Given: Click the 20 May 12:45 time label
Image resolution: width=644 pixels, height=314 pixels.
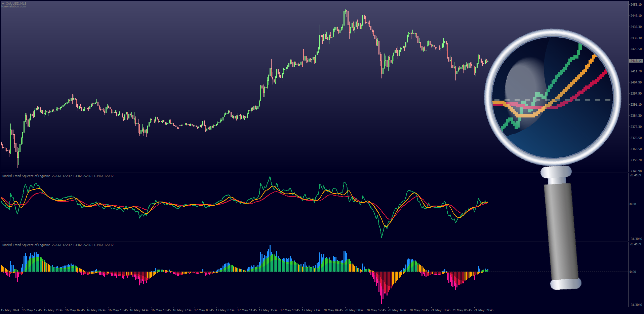Looking at the screenshot, I should (376, 310).
